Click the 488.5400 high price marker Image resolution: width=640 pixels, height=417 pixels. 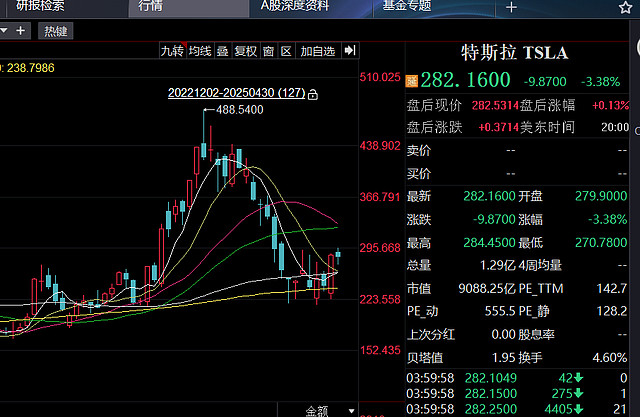coord(240,110)
